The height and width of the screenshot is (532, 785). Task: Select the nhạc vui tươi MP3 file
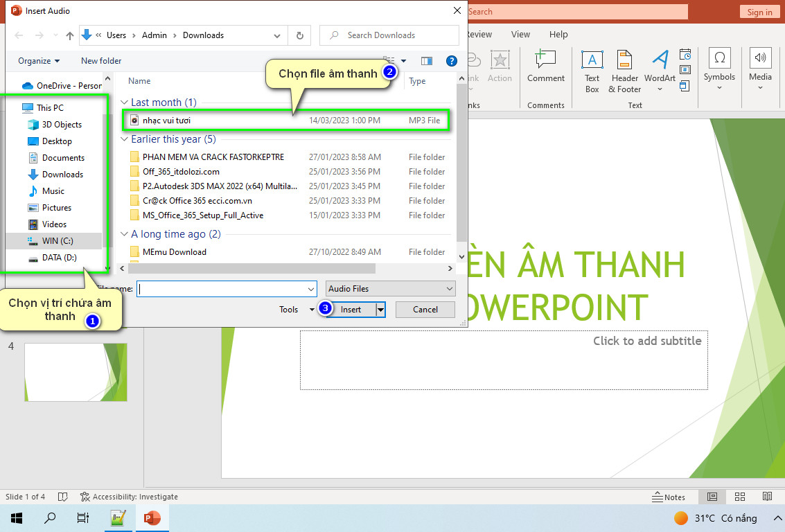[285, 121]
